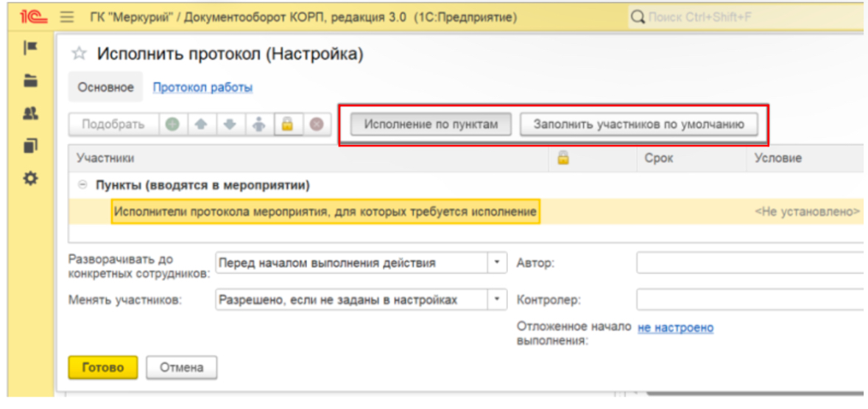This screenshot has width=868, height=409.
Task: Click the Подобрать button
Action: coord(113,124)
